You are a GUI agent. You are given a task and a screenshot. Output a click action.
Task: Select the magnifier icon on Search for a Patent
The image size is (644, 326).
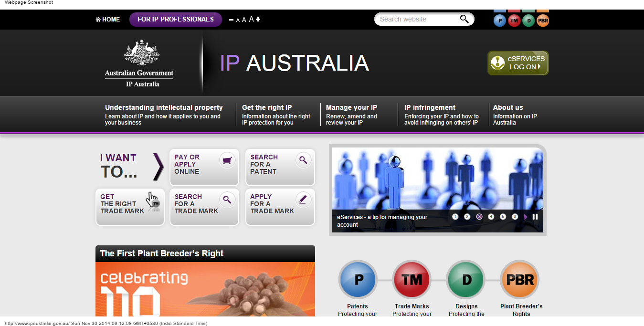point(303,160)
